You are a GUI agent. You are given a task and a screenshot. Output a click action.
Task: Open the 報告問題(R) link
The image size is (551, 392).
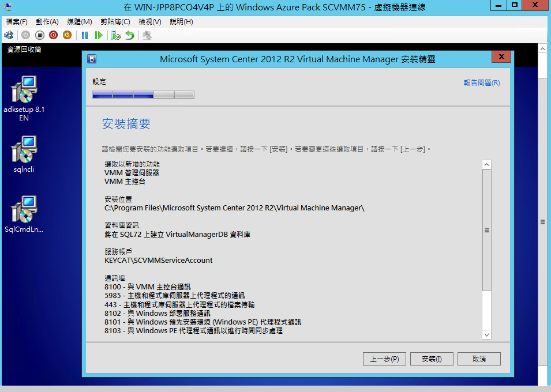[482, 83]
